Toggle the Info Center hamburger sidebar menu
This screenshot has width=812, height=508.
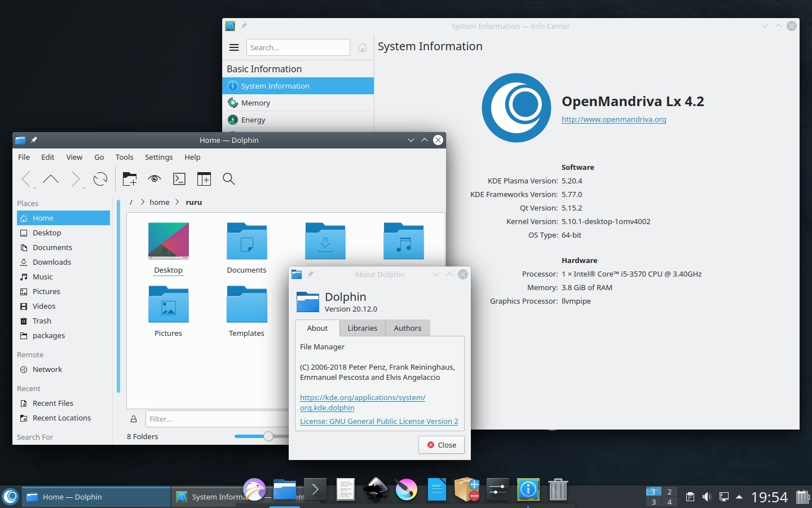[x=234, y=47]
